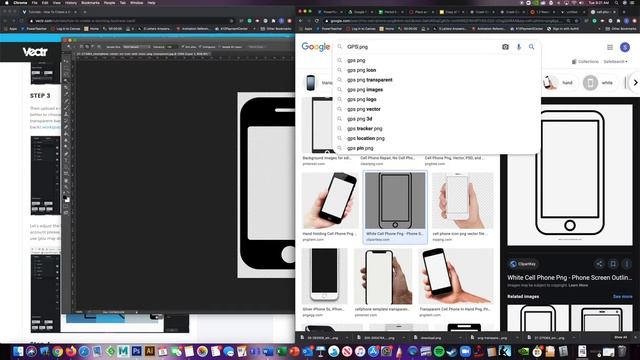Image resolution: width=640 pixels, height=360 pixels.
Task: Click the Google logo on the Images page
Action: pos(316,47)
